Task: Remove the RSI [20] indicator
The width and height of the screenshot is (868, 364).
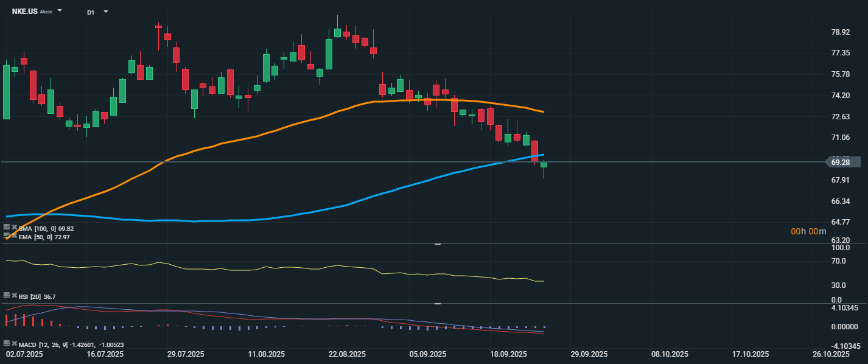Action: tap(15, 296)
